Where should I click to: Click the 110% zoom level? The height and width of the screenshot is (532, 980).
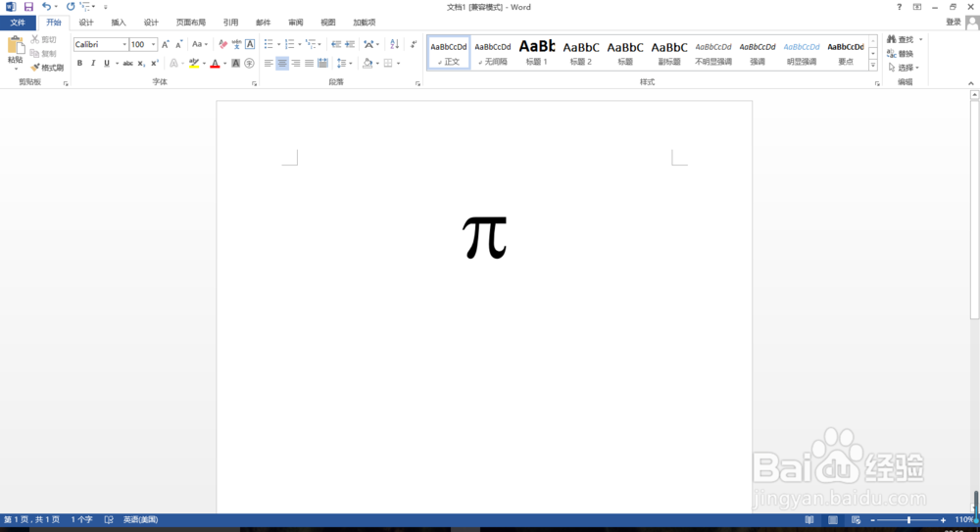965,520
